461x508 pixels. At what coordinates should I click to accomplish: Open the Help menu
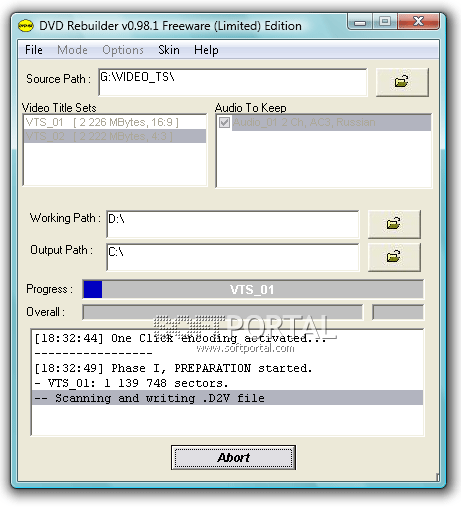[x=206, y=50]
